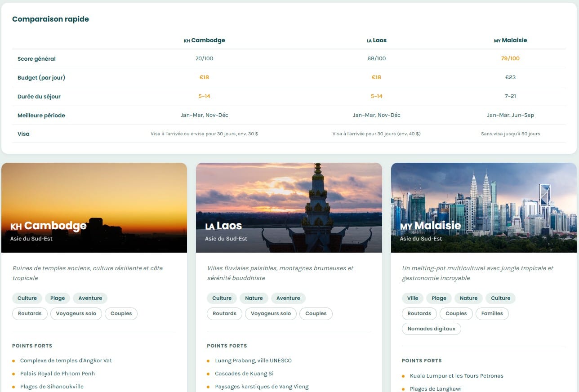
Task: Select the Laos column header in comparison table
Action: pyautogui.click(x=376, y=40)
